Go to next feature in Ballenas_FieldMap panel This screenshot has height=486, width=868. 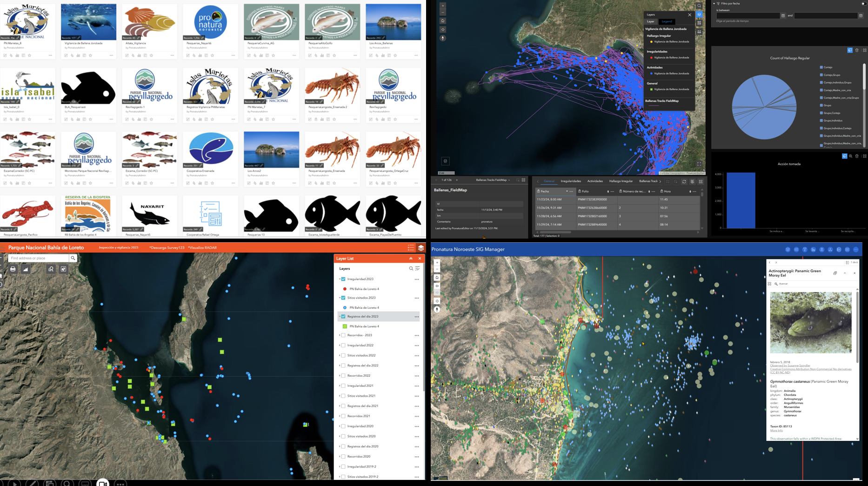pos(457,180)
